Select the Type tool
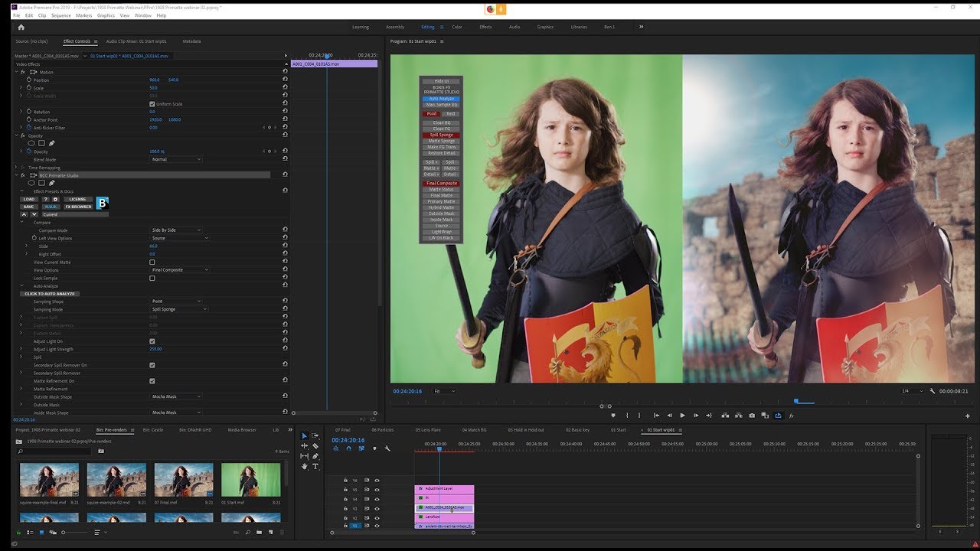This screenshot has height=551, width=980. coord(315,466)
